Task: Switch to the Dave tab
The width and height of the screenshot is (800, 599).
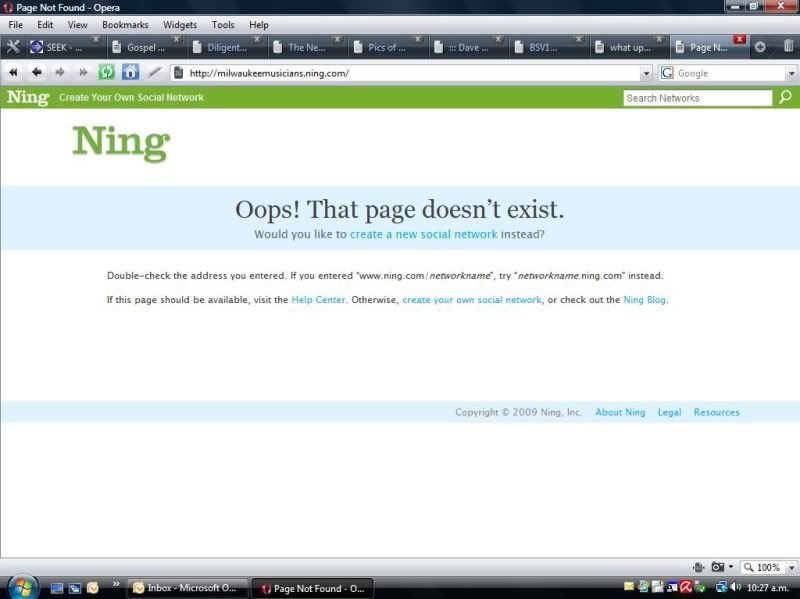Action: coord(468,47)
